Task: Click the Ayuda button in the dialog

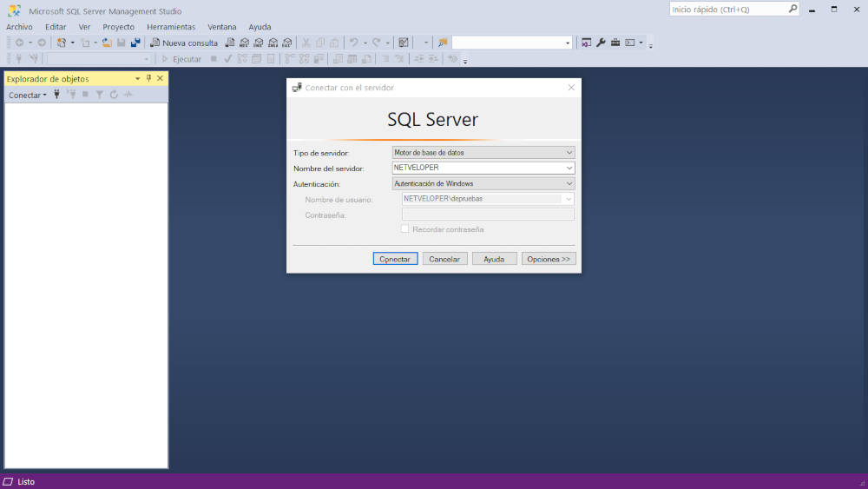Action: [495, 259]
